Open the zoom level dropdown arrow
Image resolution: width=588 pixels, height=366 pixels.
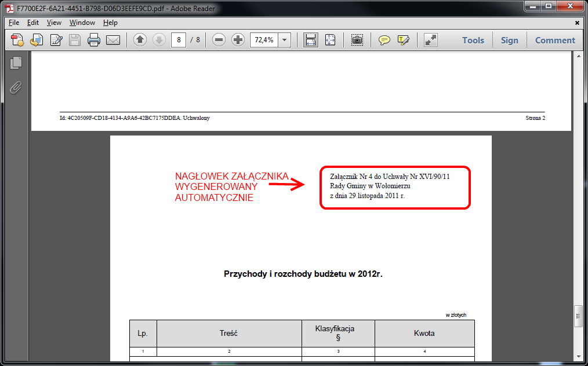285,40
